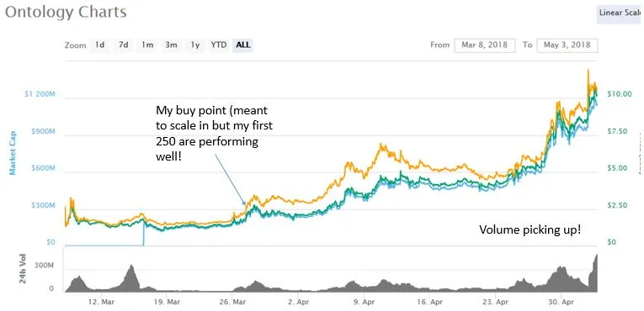Click the Ontology Charts heading
The height and width of the screenshot is (311, 644).
(66, 13)
